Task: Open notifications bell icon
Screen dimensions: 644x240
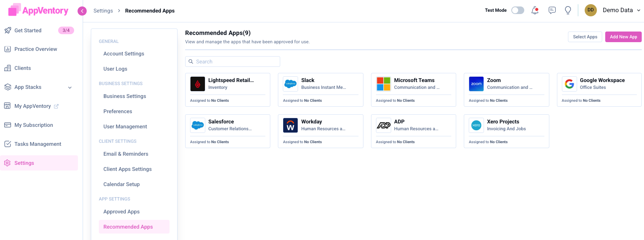Action: pos(535,10)
